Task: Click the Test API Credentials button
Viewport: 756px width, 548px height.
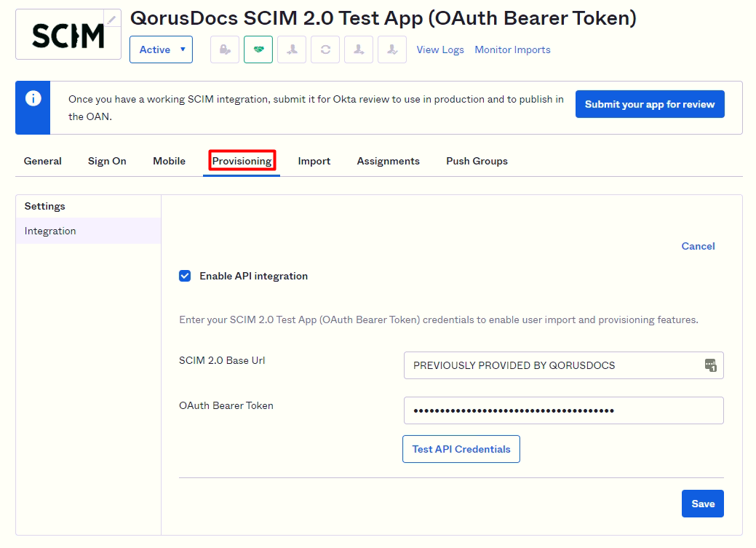Action: [x=461, y=449]
